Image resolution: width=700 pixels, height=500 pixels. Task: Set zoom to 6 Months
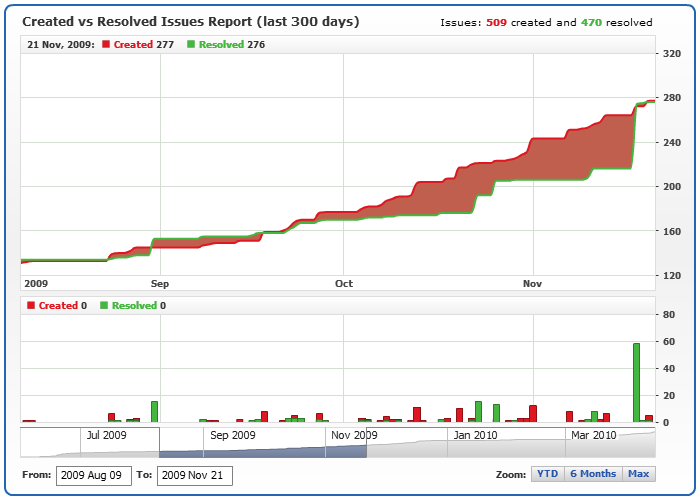coord(593,474)
